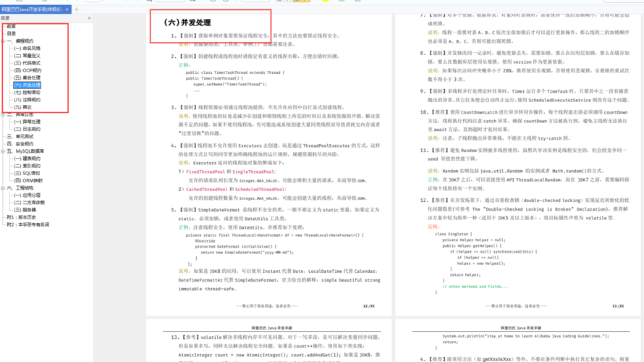644x362 pixels.
Task: Close the 目录 outline panel
Action: click(x=89, y=18)
